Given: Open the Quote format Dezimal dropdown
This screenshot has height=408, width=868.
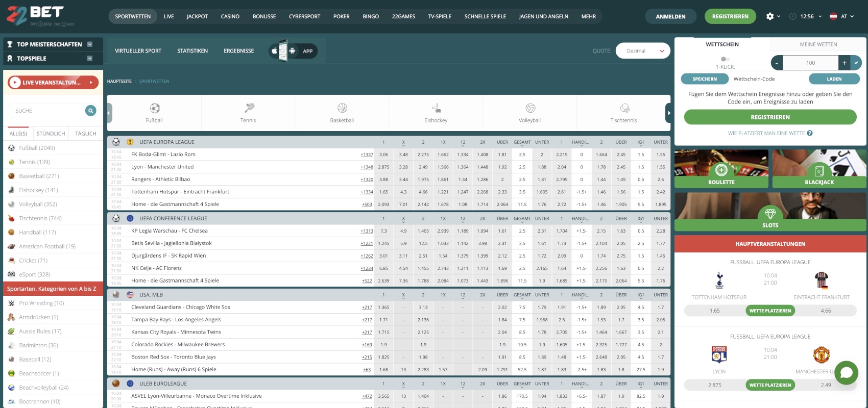Looking at the screenshot, I should coord(643,50).
